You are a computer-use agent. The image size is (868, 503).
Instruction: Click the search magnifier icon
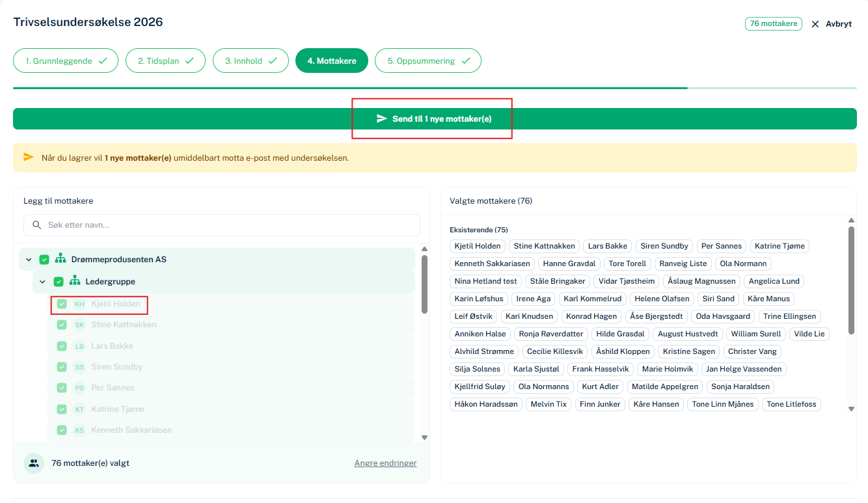point(37,225)
